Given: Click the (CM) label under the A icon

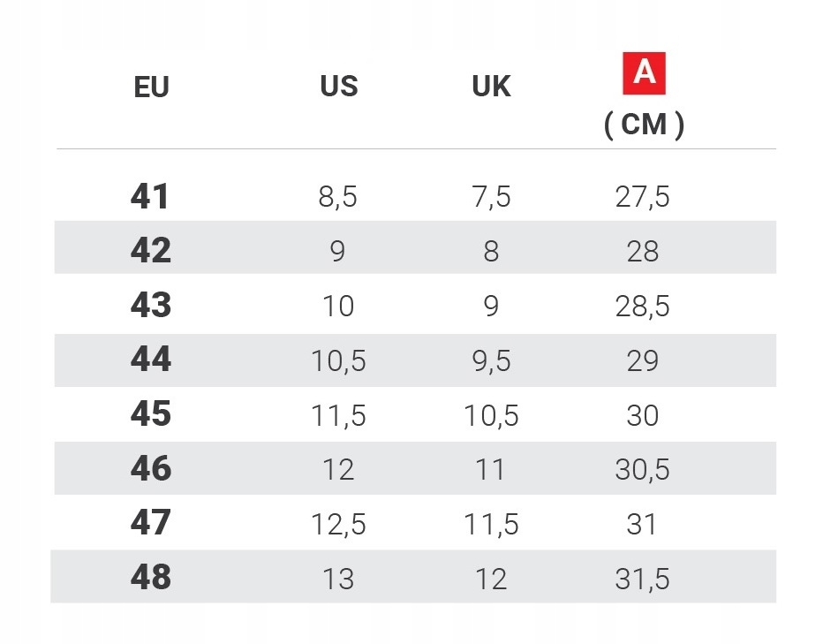Looking at the screenshot, I should click(x=644, y=125).
